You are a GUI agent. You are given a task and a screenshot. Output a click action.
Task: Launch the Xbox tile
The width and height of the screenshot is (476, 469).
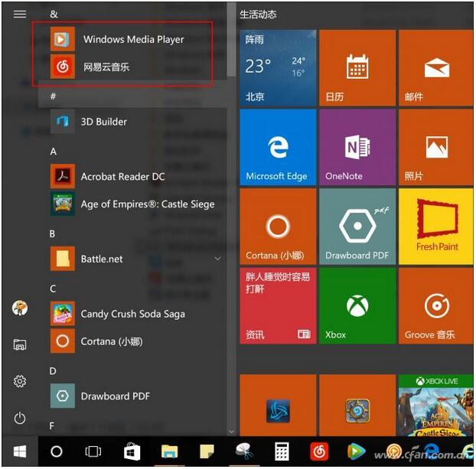(x=357, y=306)
